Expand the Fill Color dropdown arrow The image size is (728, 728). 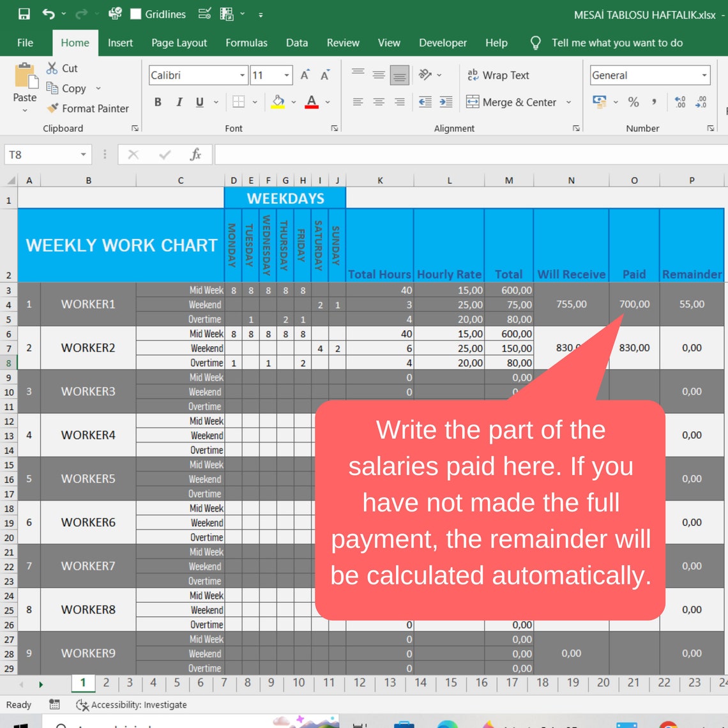coord(293,102)
